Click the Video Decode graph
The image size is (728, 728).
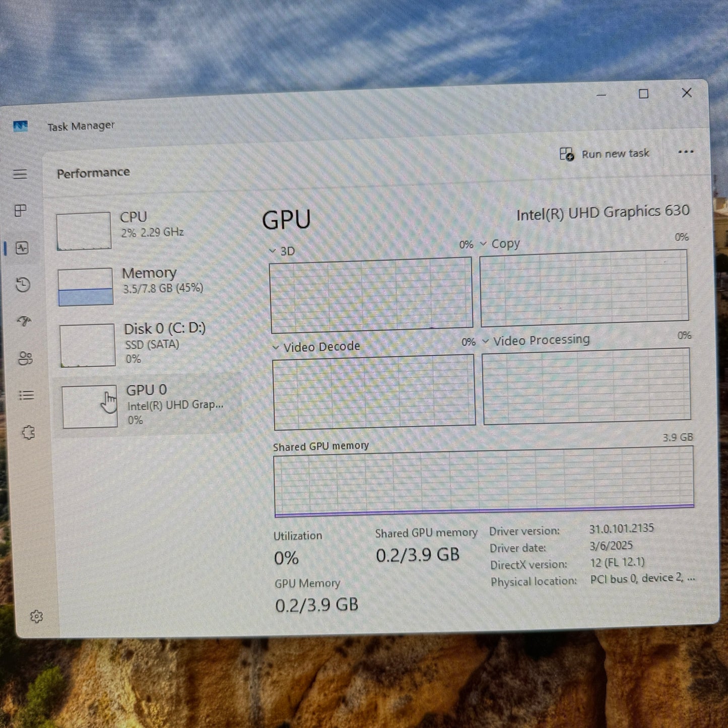coord(374,392)
